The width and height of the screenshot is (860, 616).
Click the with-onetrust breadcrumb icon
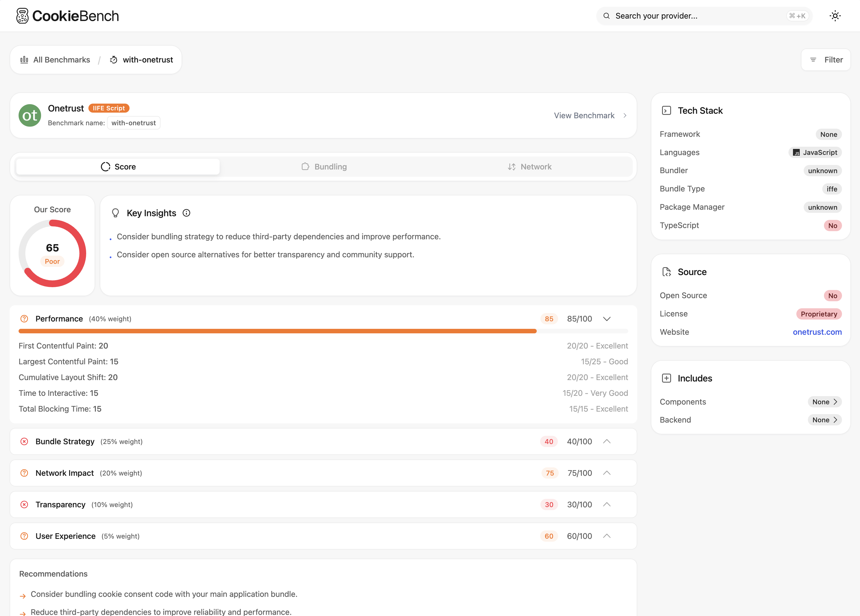(x=113, y=59)
